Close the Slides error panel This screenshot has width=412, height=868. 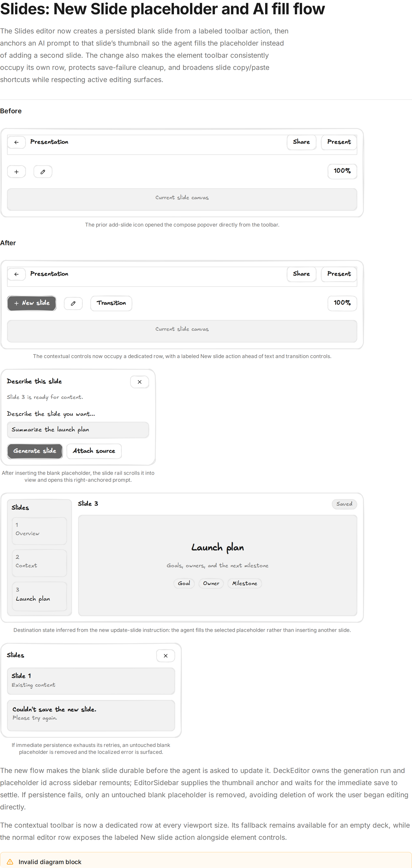point(166,656)
